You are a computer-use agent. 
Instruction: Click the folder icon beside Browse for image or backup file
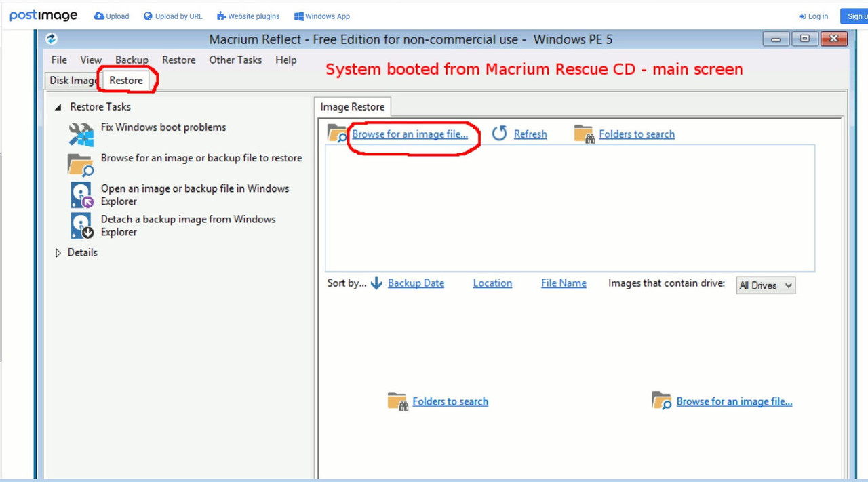tap(81, 165)
